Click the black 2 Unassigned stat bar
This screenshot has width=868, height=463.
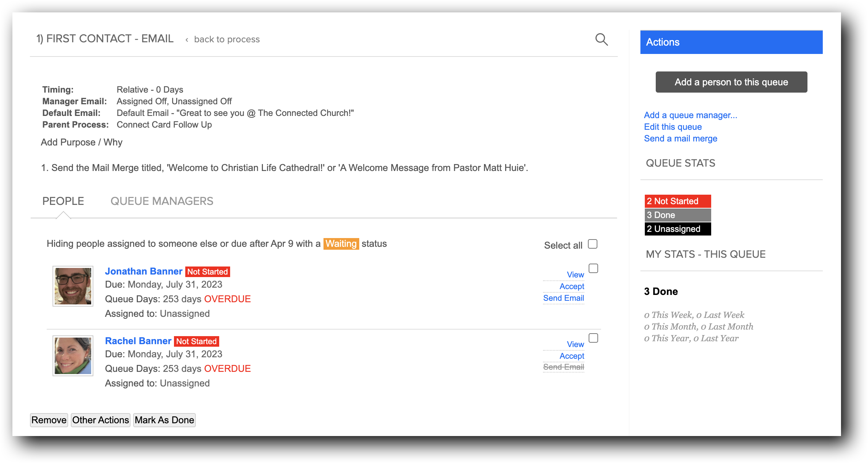click(x=677, y=229)
